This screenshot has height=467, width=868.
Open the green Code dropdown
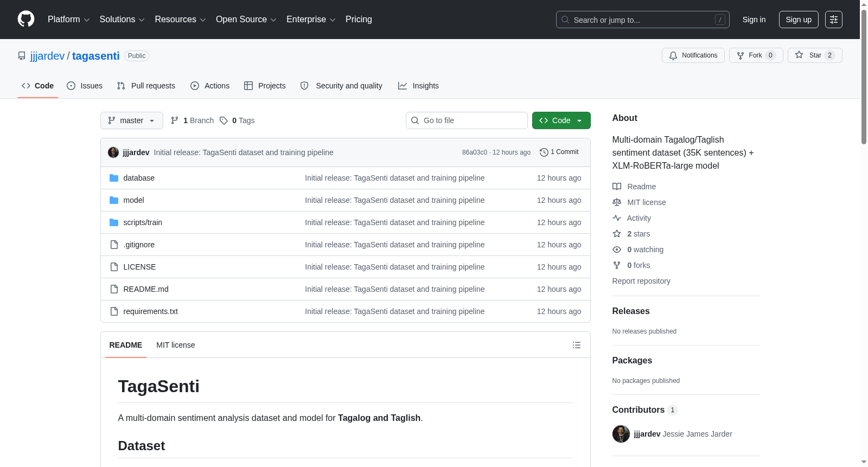561,120
